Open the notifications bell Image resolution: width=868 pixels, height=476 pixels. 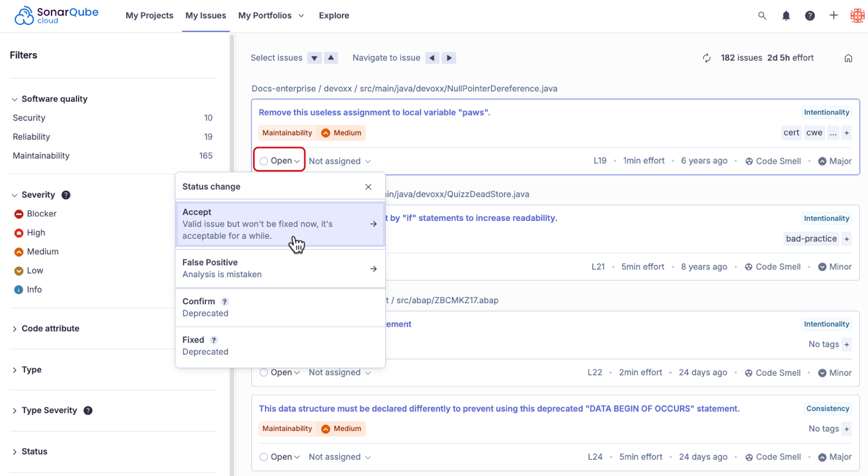coord(786,16)
